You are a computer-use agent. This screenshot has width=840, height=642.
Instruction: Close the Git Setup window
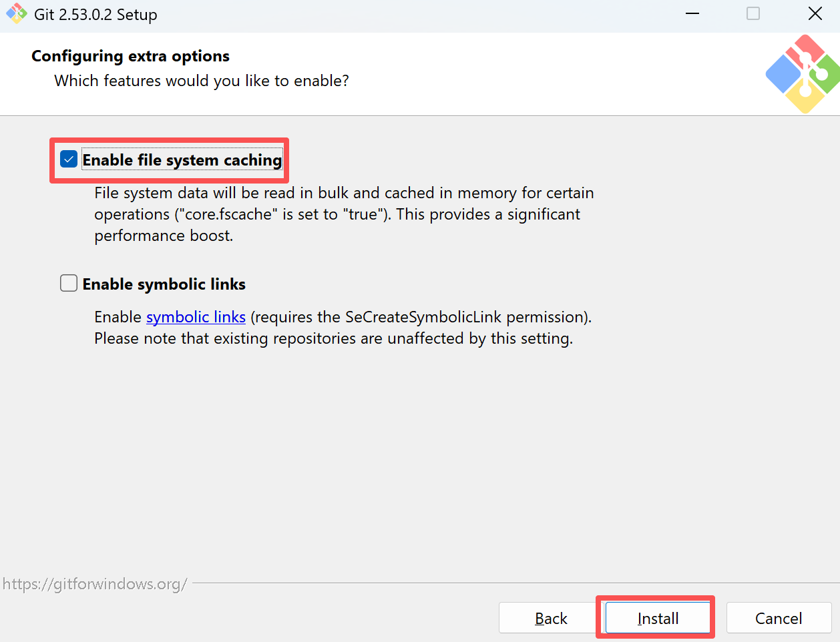pyautogui.click(x=815, y=14)
